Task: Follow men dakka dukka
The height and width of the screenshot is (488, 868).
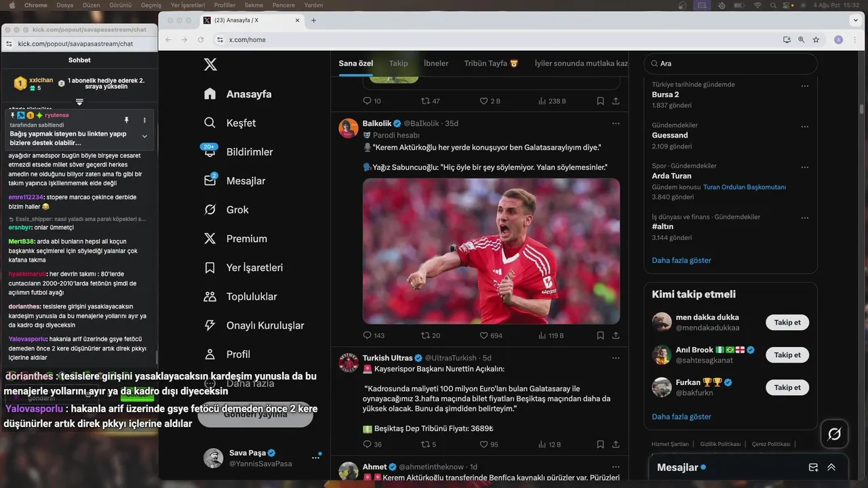Action: [x=787, y=322]
